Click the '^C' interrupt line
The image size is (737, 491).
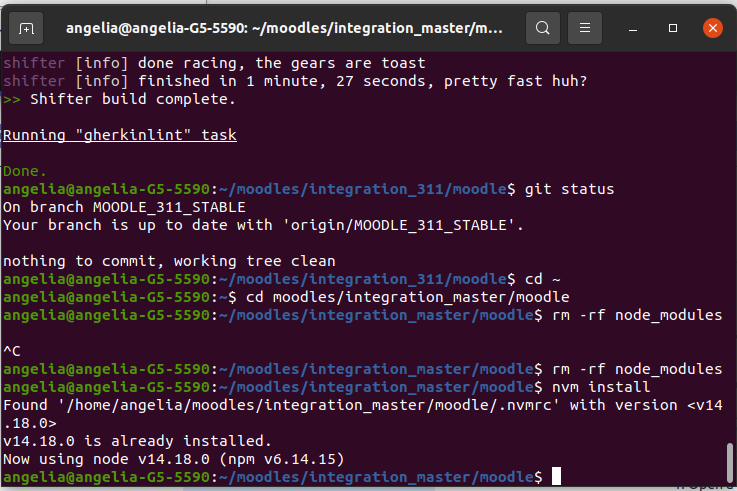12,351
